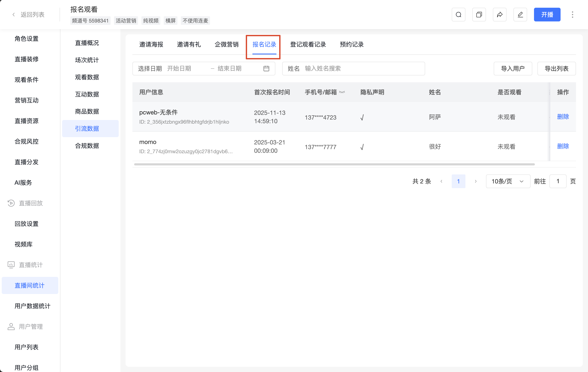Image resolution: width=588 pixels, height=372 pixels.
Task: Select 直播间统计 in the left sidebar
Action: coord(30,285)
